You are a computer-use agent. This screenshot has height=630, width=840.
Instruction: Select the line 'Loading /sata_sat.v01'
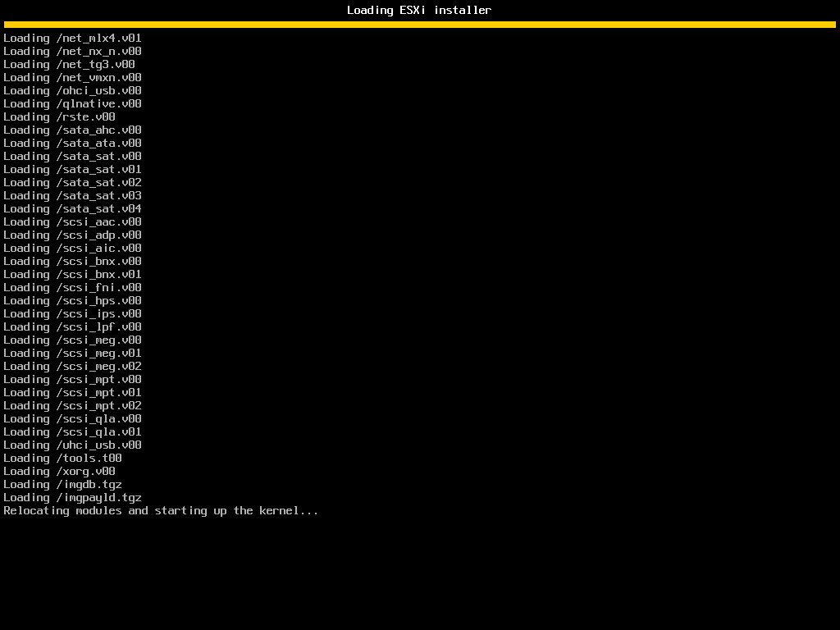click(72, 169)
